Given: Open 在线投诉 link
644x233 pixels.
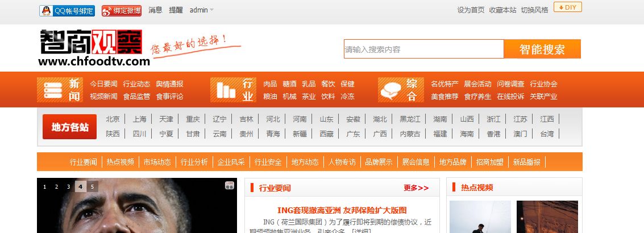Looking at the screenshot, I should (x=510, y=97).
